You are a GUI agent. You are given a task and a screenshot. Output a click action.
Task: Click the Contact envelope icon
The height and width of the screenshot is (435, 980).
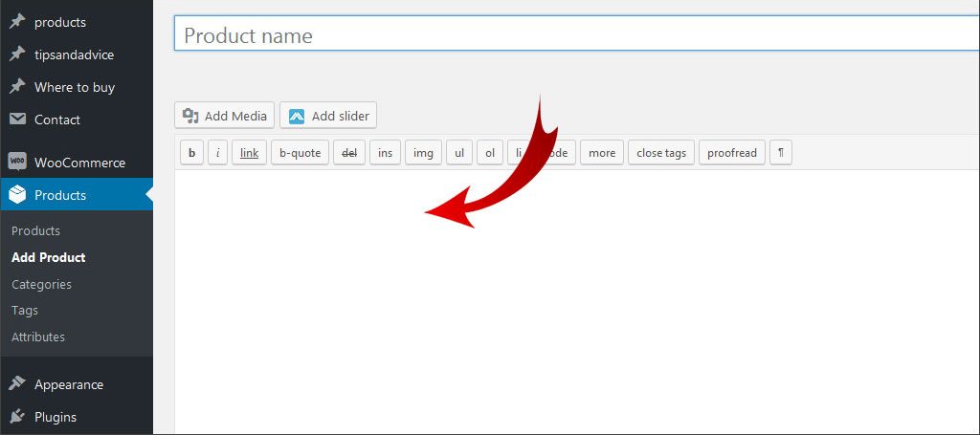[16, 120]
